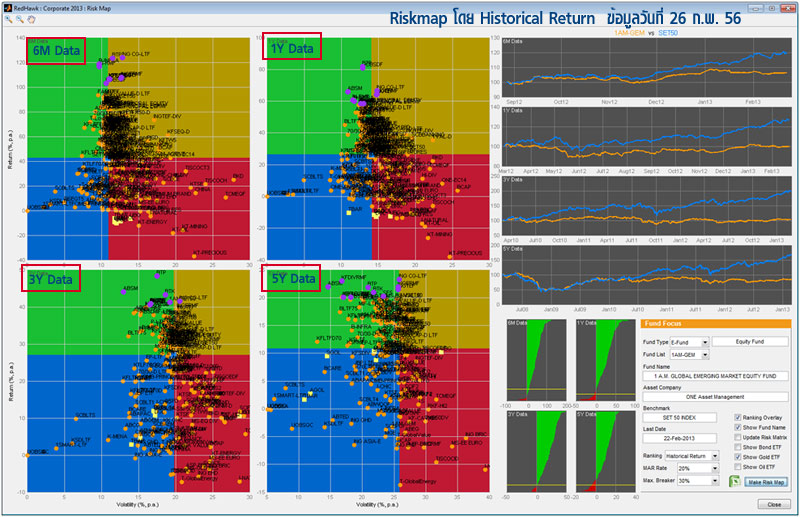Click the green Excel export icon
The height and width of the screenshot is (517, 800).
click(x=734, y=481)
